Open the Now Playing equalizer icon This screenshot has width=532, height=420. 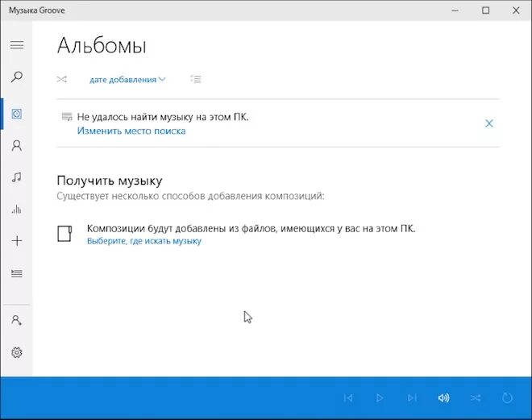(17, 209)
